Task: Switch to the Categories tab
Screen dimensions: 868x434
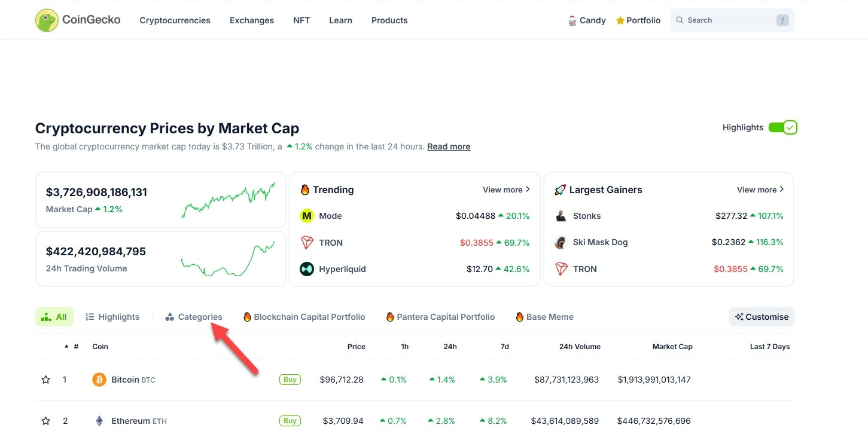Action: (x=194, y=317)
